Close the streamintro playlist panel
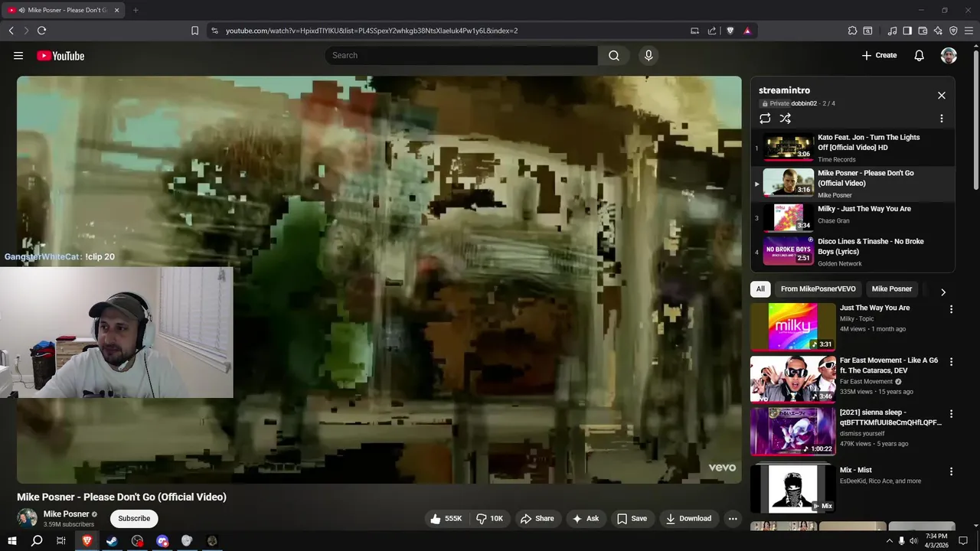Image resolution: width=980 pixels, height=551 pixels. click(942, 96)
